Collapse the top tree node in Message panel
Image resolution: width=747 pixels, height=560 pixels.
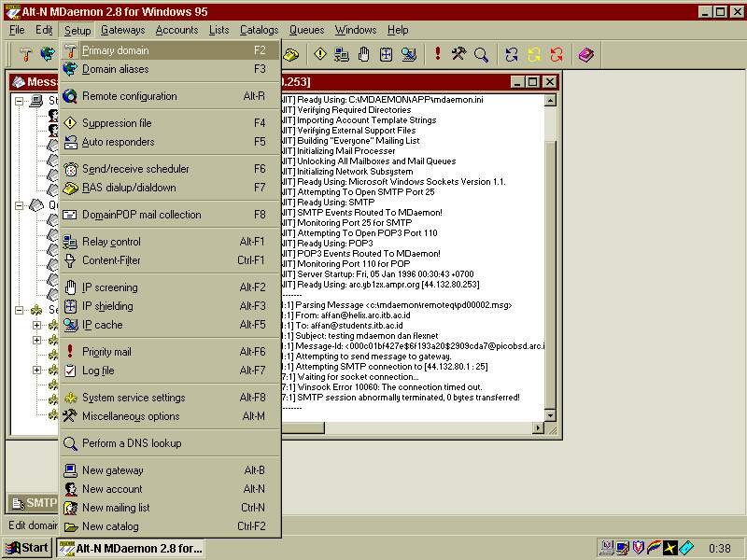(x=20, y=101)
